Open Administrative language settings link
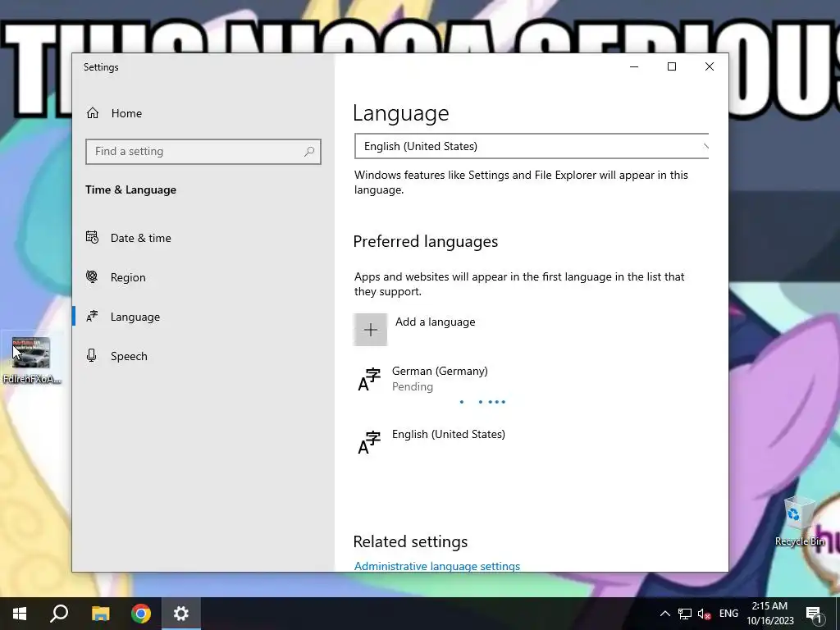 [437, 566]
